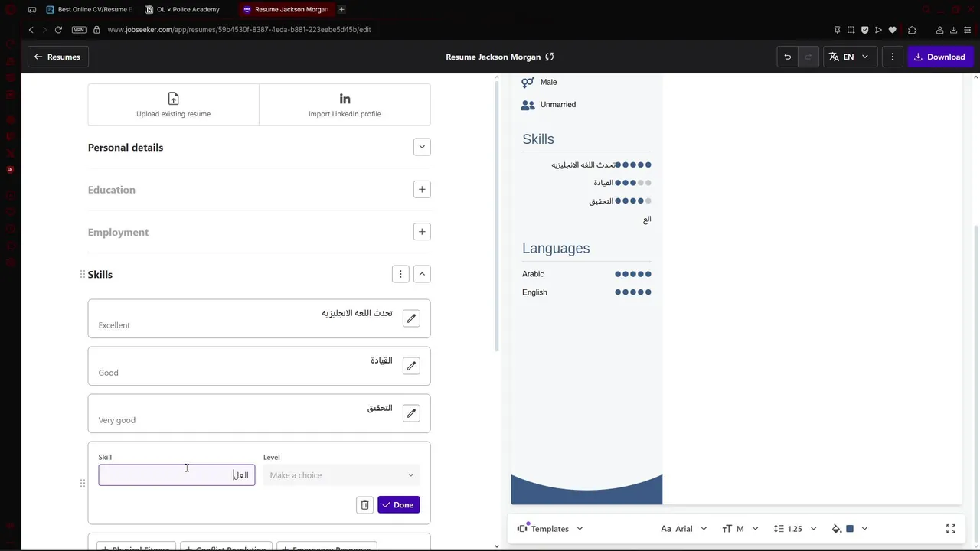Click the browser address bar URL
Viewport: 980px width, 551px height.
pyautogui.click(x=239, y=30)
